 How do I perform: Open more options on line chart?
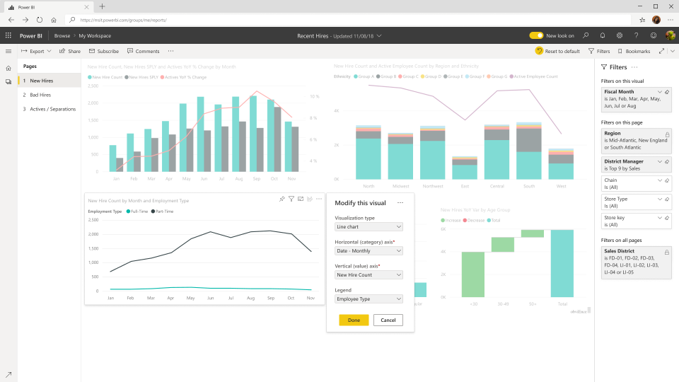319,199
